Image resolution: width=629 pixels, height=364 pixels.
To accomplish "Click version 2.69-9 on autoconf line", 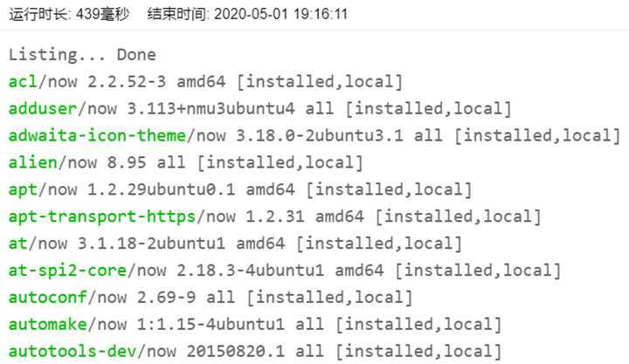I will pyautogui.click(x=167, y=298).
